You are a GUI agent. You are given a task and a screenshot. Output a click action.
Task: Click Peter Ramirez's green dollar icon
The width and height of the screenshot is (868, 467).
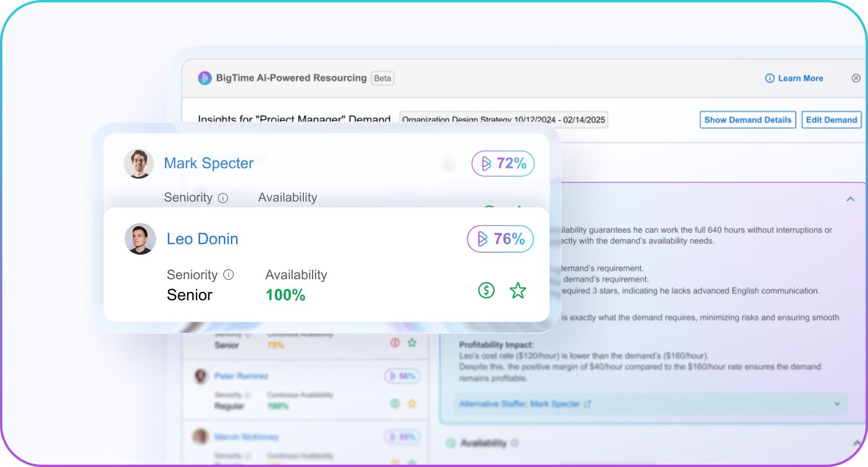[395, 403]
